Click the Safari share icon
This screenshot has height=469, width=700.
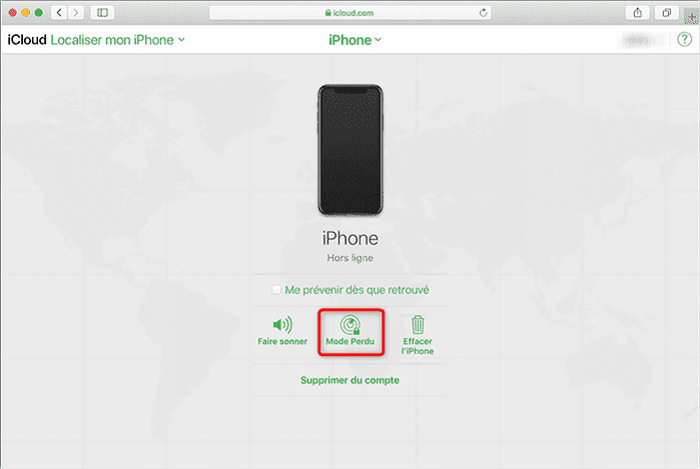click(x=638, y=12)
